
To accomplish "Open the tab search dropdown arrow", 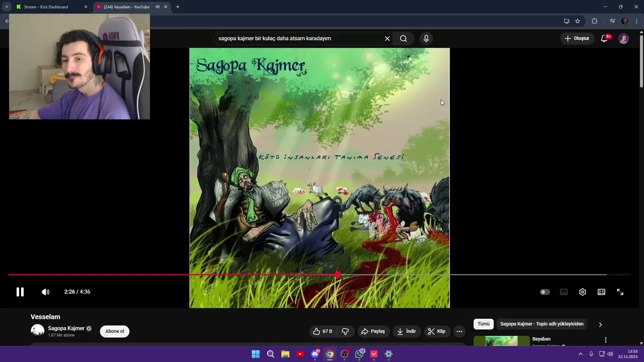I will [x=7, y=7].
